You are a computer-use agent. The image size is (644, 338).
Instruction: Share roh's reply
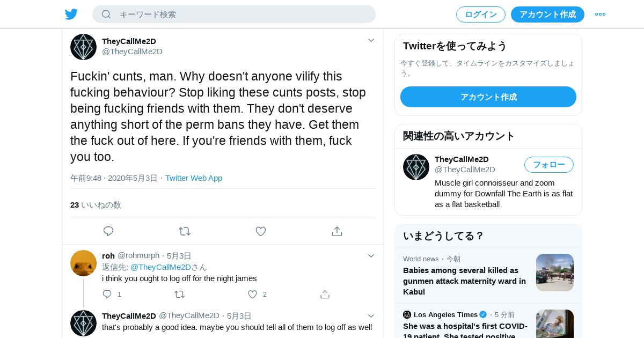[325, 294]
